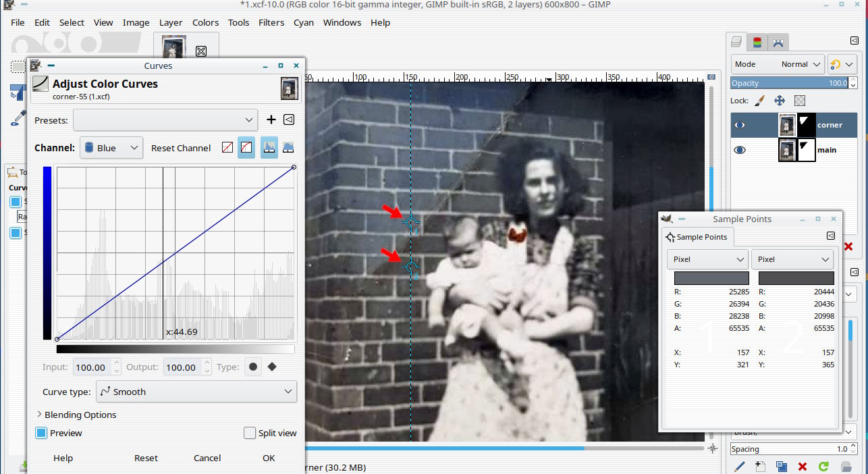
Task: Open the Curve type Smooth dropdown
Action: (196, 392)
